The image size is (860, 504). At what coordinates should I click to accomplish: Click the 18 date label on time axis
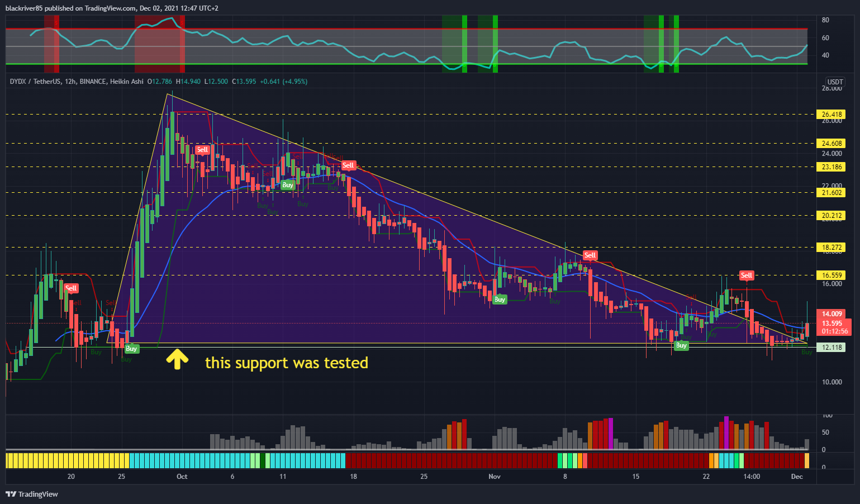pos(353,477)
